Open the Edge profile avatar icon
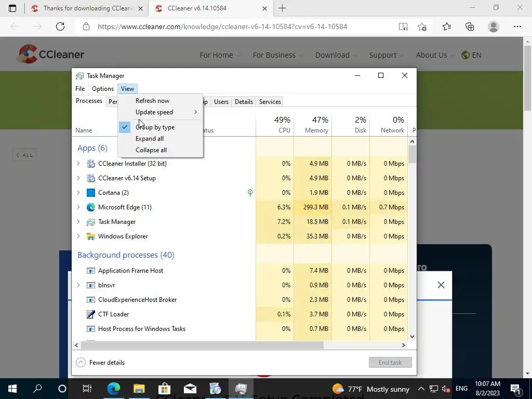Image resolution: width=532 pixels, height=399 pixels. (x=494, y=26)
